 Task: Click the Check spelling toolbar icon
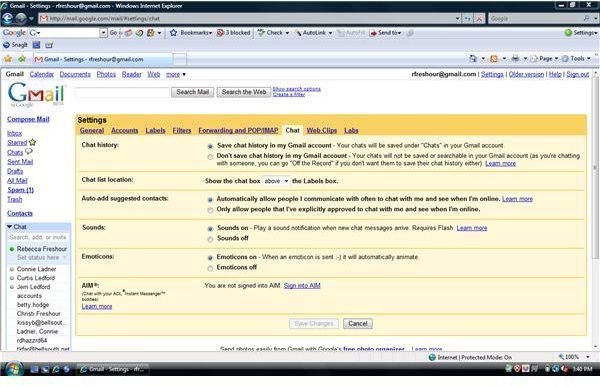[x=261, y=33]
